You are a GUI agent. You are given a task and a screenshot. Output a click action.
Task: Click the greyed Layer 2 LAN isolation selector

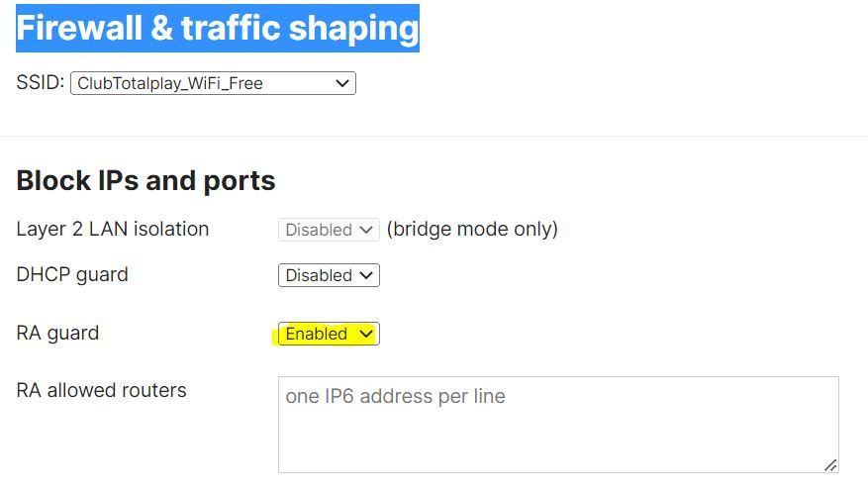[329, 230]
